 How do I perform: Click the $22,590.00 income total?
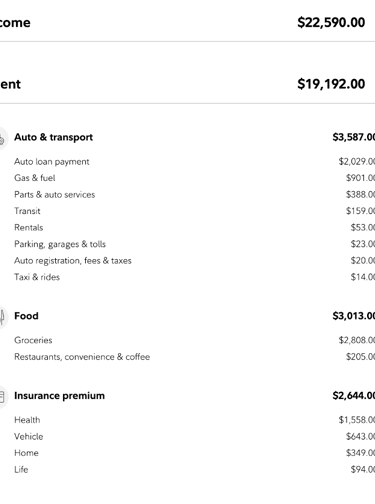point(331,23)
